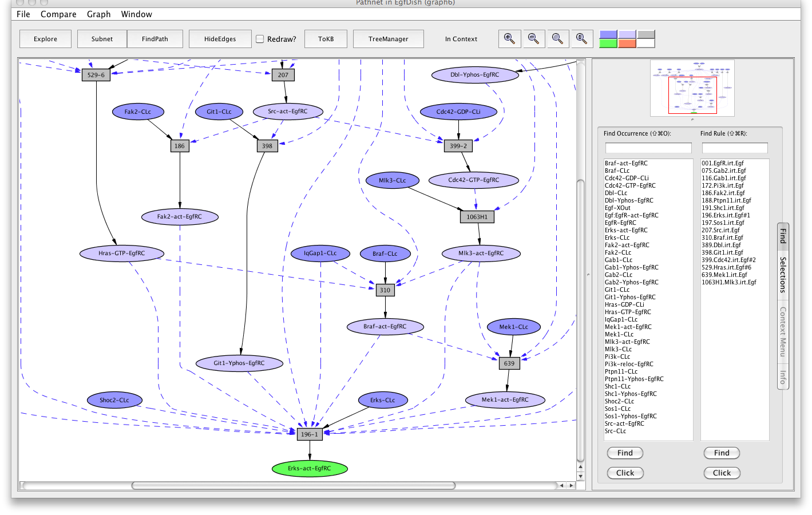Open the File menu
The height and width of the screenshot is (515, 812).
pyautogui.click(x=23, y=14)
